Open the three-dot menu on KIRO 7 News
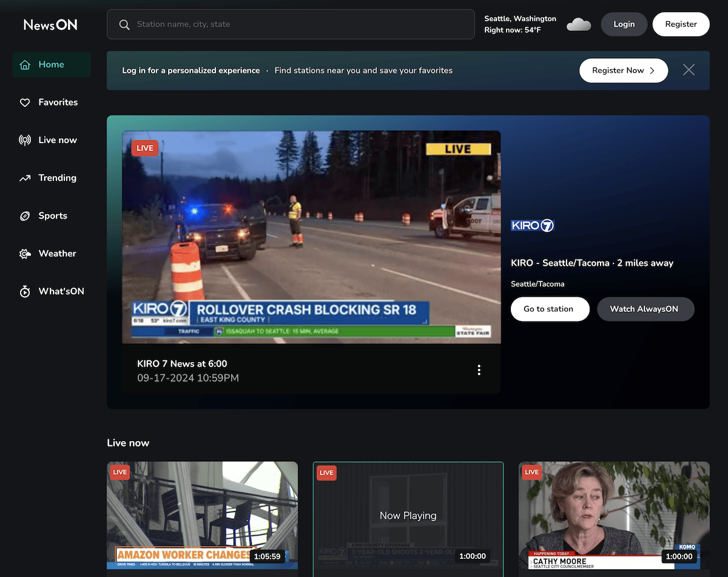The image size is (728, 577). pos(479,370)
